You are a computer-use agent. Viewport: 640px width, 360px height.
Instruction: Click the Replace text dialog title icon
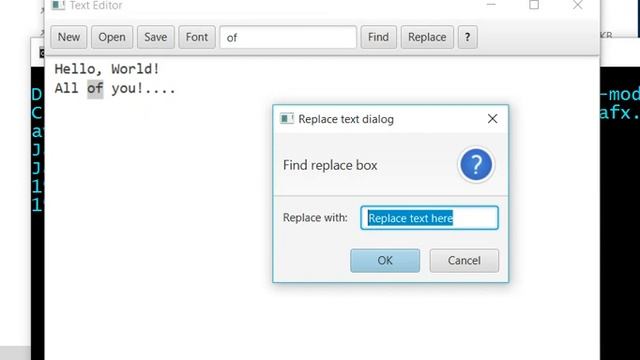(x=287, y=119)
